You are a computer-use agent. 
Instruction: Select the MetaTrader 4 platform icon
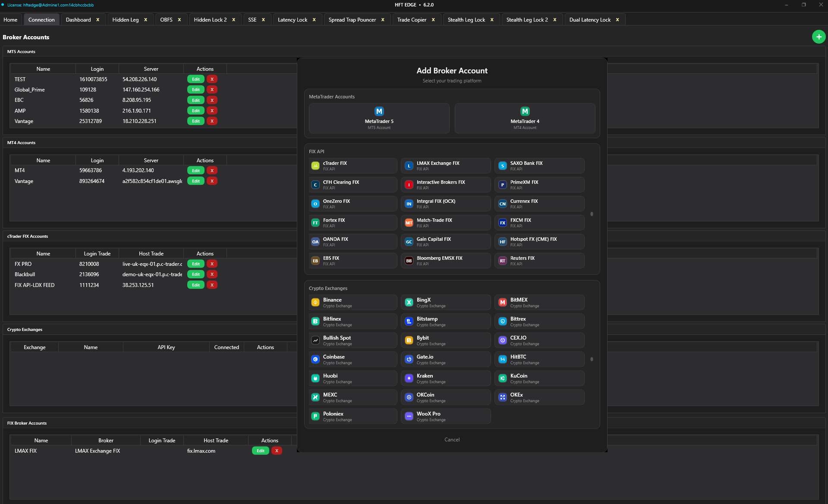(525, 111)
